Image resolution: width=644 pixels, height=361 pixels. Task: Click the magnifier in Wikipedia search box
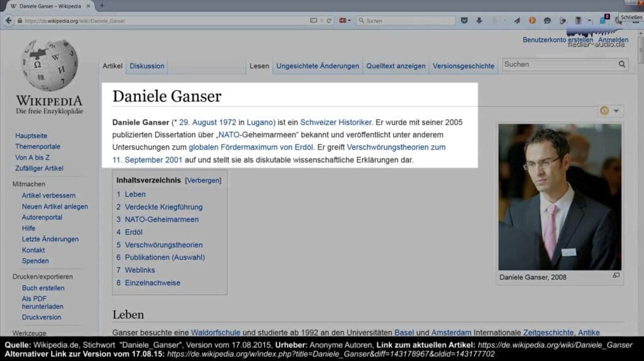tap(622, 65)
